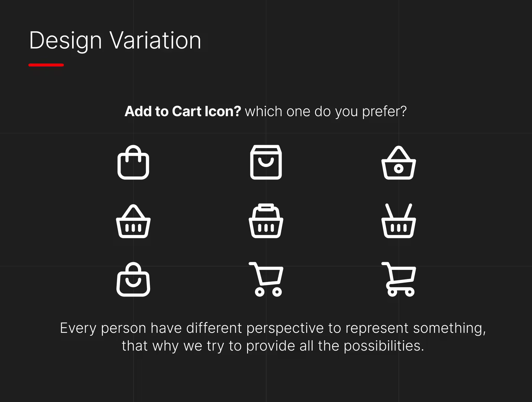This screenshot has height=402, width=532.
Task: Pick the basket icon with circular dot center
Action: (x=399, y=163)
